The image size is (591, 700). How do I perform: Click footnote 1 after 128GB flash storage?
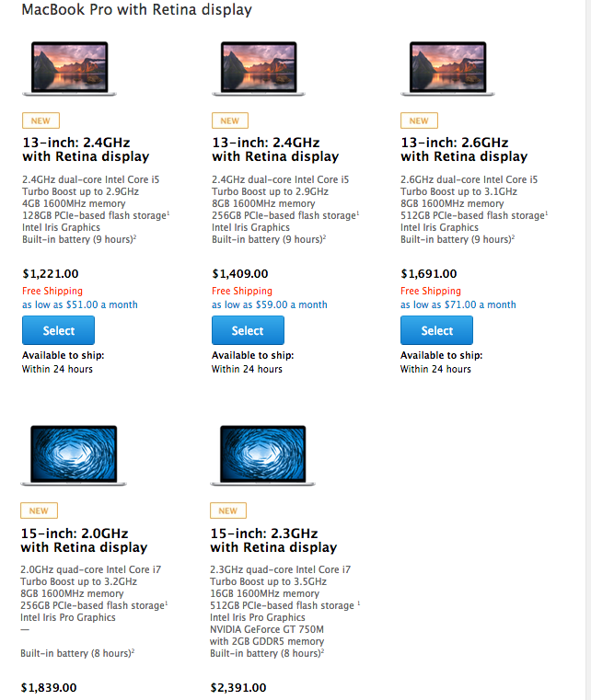[x=168, y=213]
